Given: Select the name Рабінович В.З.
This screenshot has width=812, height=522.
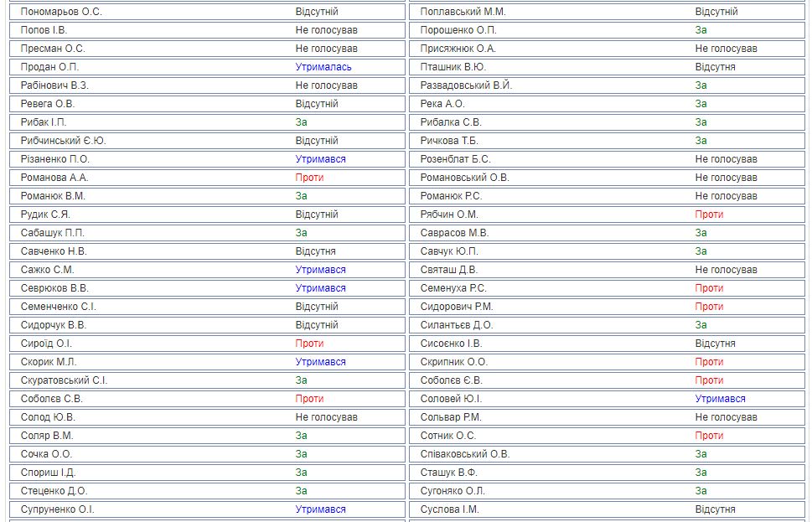Looking at the screenshot, I should 54,85.
